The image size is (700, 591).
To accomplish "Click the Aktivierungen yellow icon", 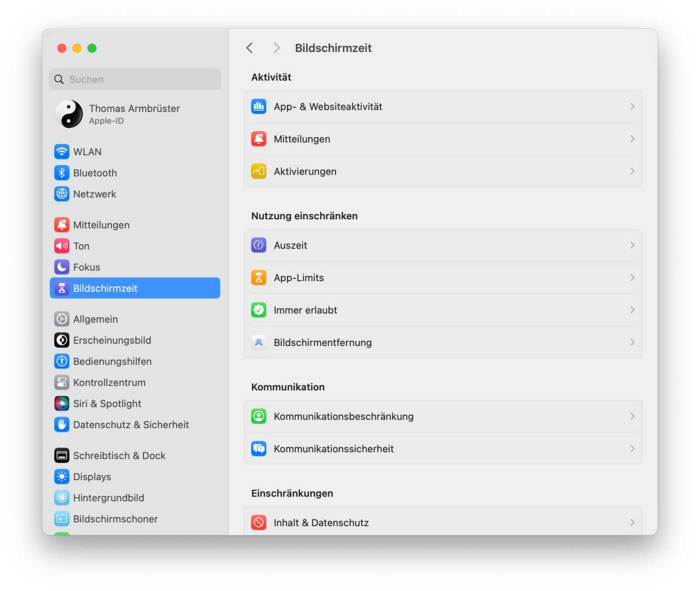I will pos(258,172).
